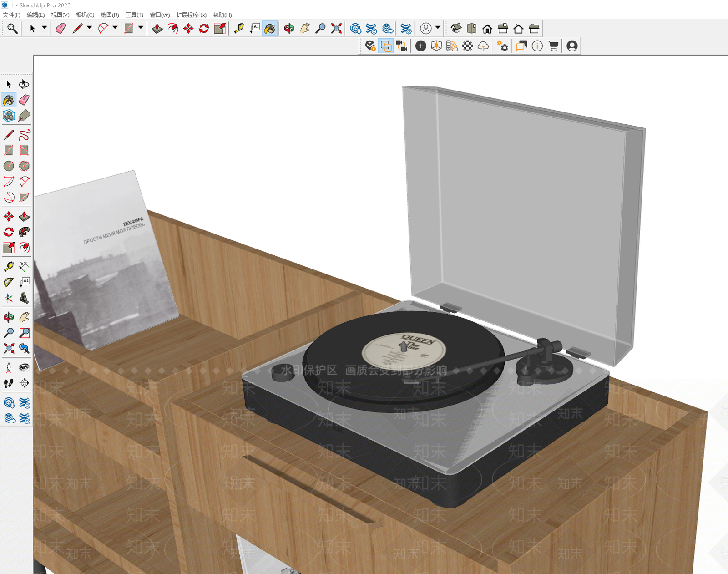Screen dimensions: 728x574
Task: Select the Axes tool in the left toolbar
Action: tap(9, 298)
